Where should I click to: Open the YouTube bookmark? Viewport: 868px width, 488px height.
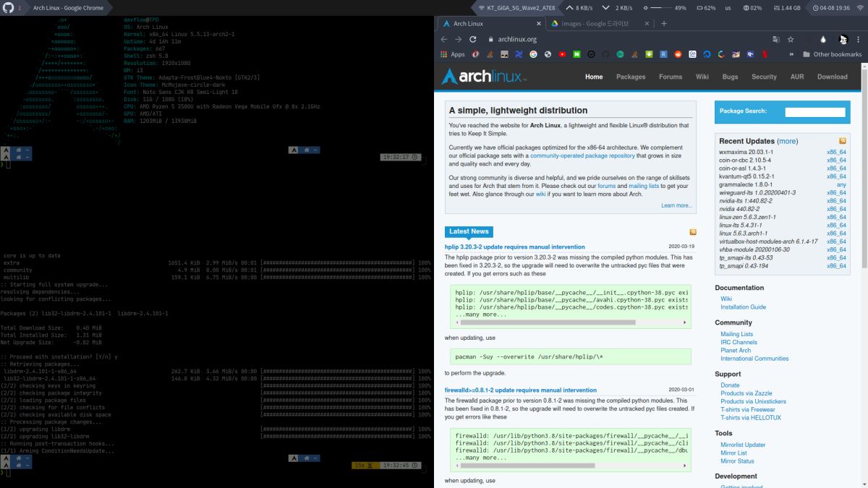[562, 54]
